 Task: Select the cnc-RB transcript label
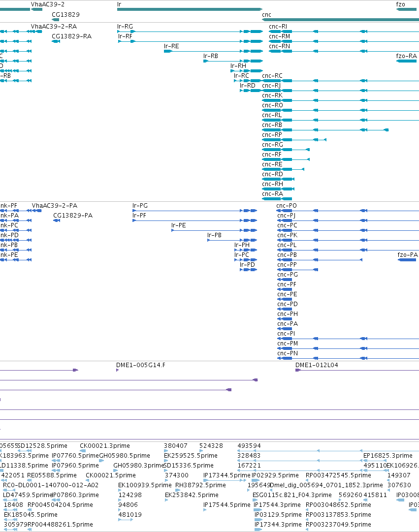click(x=272, y=125)
